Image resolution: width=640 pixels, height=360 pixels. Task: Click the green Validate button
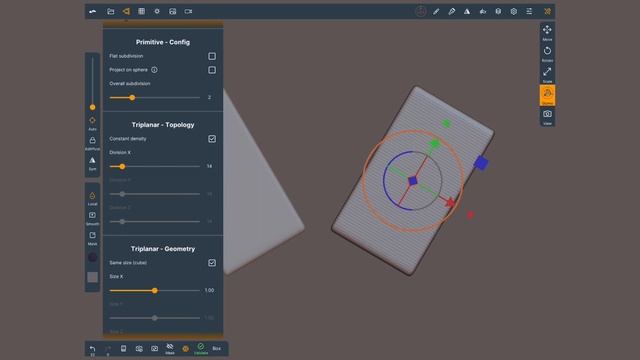[201, 349]
